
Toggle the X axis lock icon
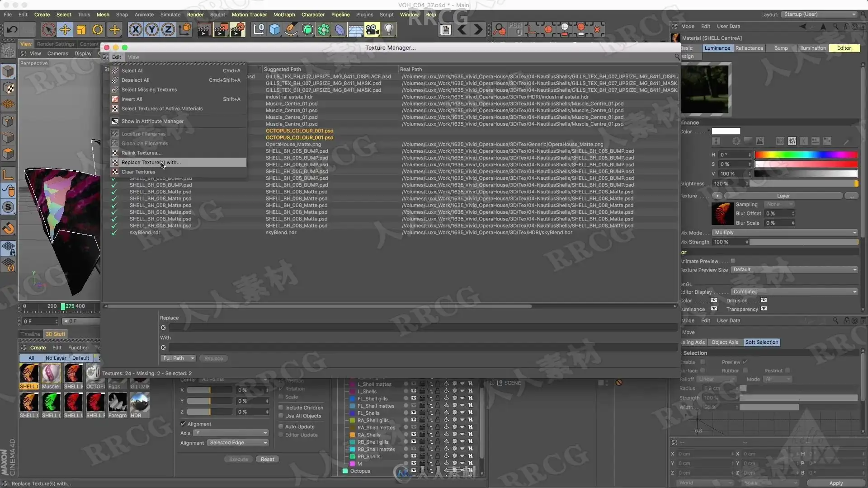(135, 30)
